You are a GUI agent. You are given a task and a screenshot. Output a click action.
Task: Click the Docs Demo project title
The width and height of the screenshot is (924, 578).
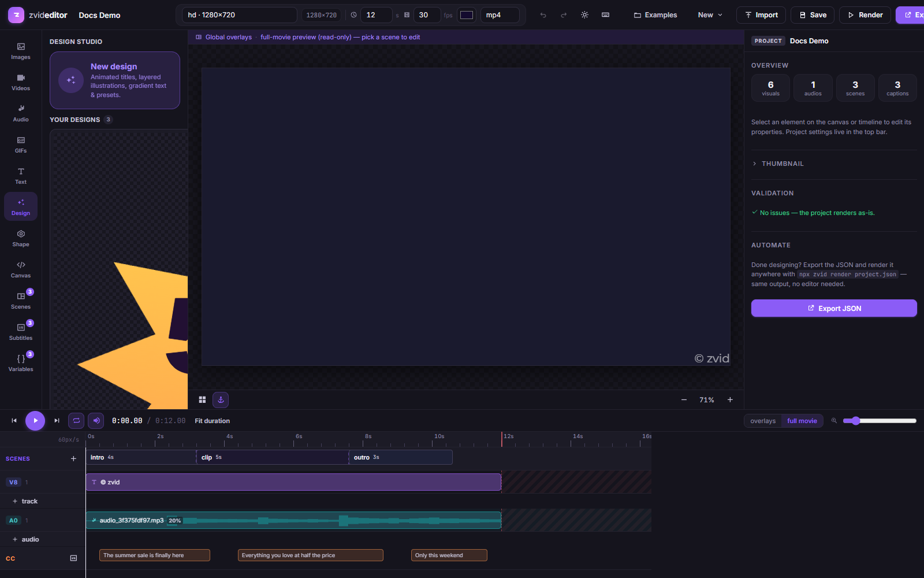(x=99, y=15)
